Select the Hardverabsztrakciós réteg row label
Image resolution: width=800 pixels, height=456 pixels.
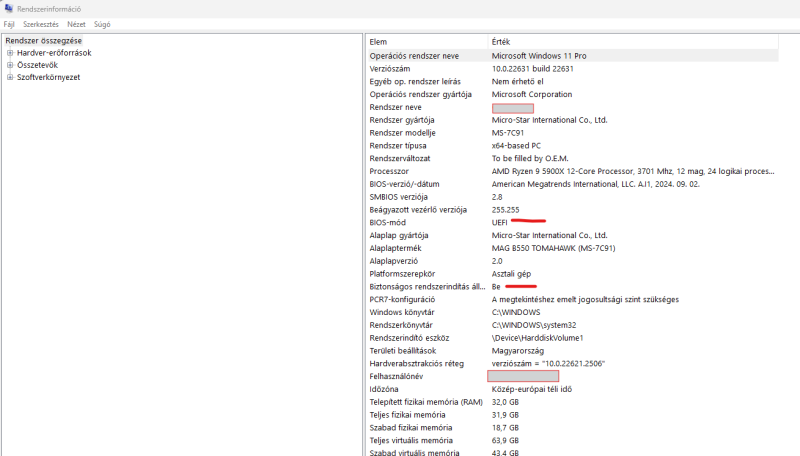416,363
